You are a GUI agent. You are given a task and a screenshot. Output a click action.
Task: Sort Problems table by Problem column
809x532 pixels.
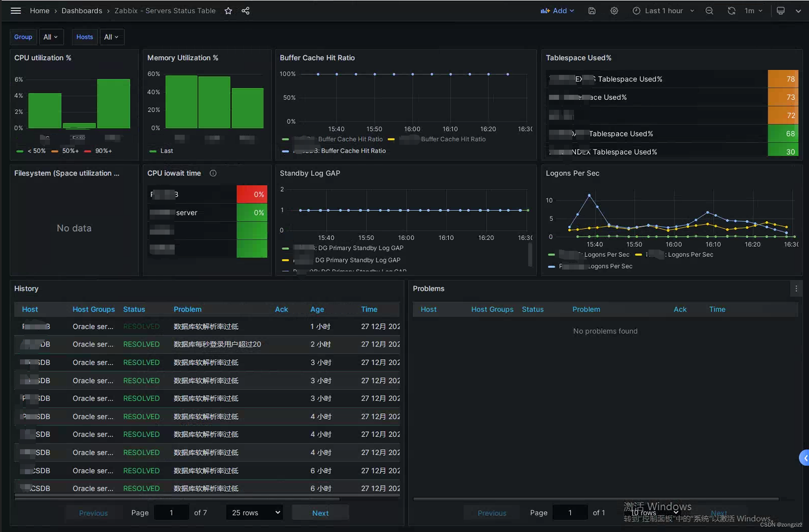(x=586, y=309)
